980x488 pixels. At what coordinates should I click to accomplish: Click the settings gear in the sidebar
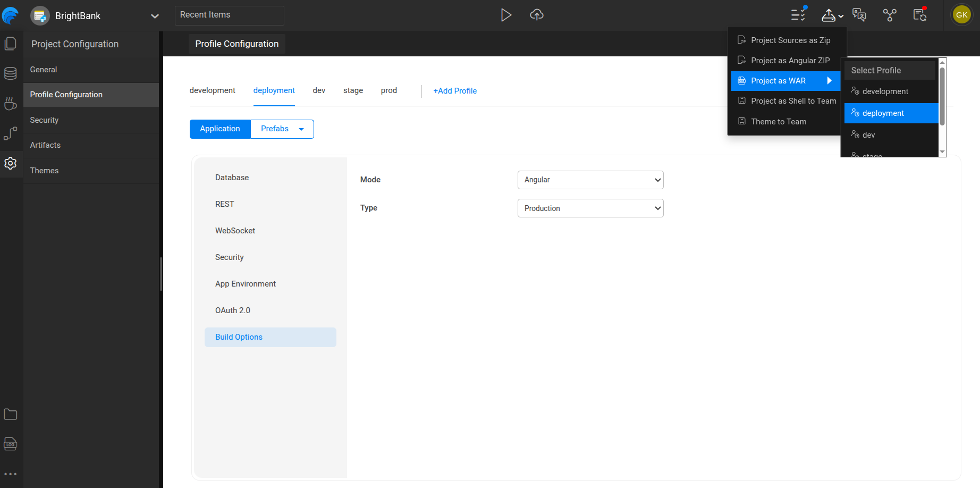click(x=11, y=163)
